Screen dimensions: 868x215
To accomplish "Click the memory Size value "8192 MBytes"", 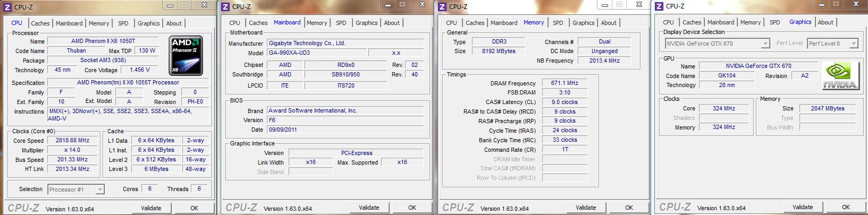I will pos(499,51).
